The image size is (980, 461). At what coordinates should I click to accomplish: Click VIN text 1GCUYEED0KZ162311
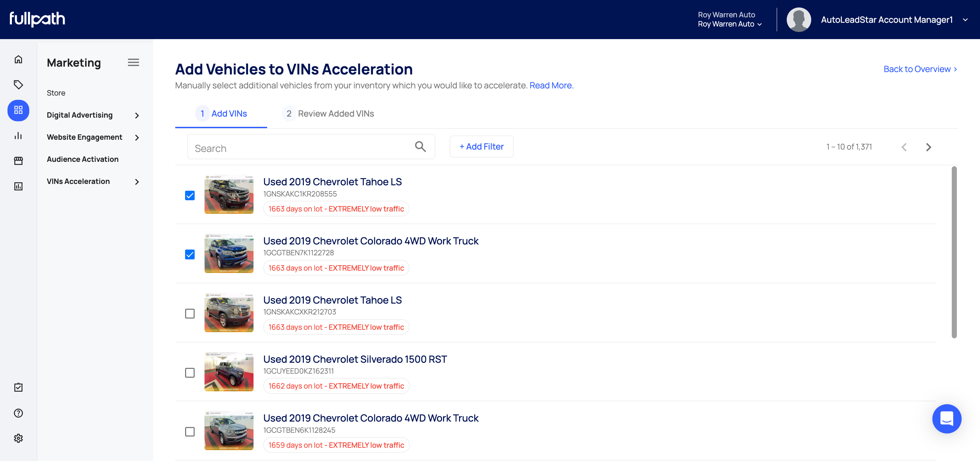298,371
